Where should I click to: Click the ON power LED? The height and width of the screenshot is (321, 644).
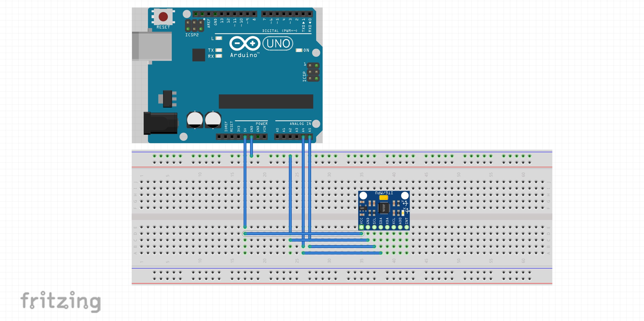click(299, 50)
